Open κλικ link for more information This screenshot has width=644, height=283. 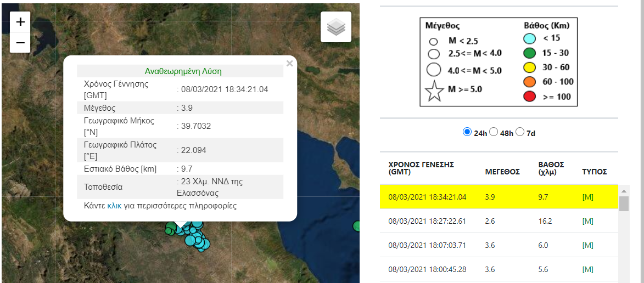tap(114, 206)
